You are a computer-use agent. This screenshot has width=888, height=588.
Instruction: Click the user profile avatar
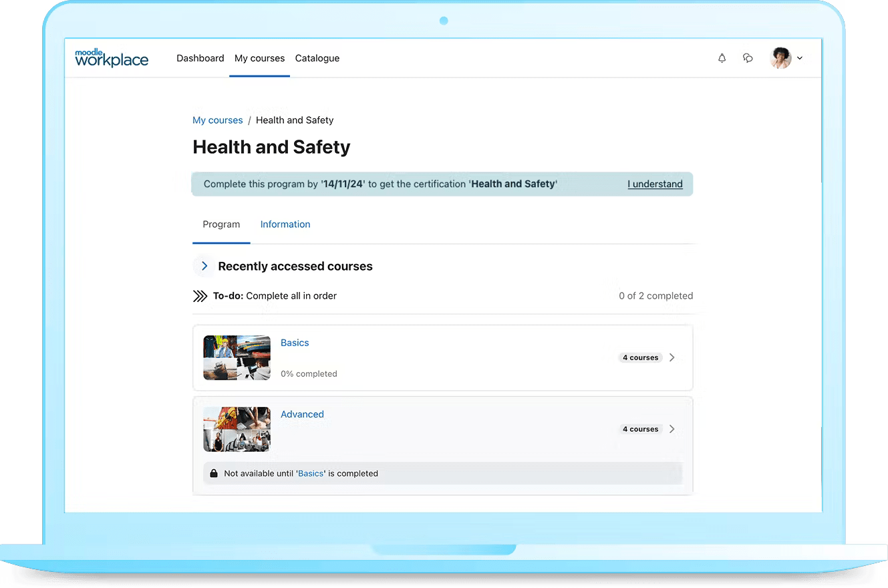[780, 58]
